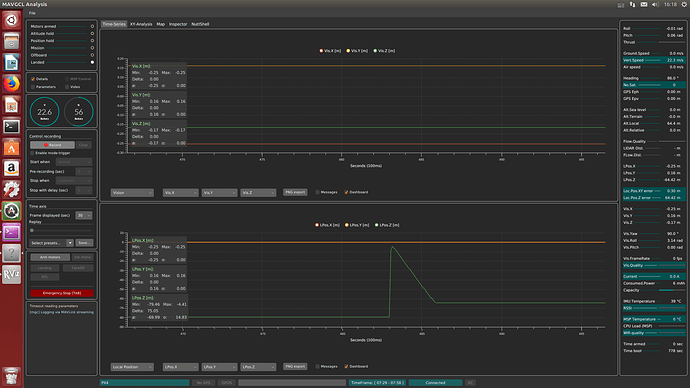Click the Thrust indicator bar

[x=672, y=42]
